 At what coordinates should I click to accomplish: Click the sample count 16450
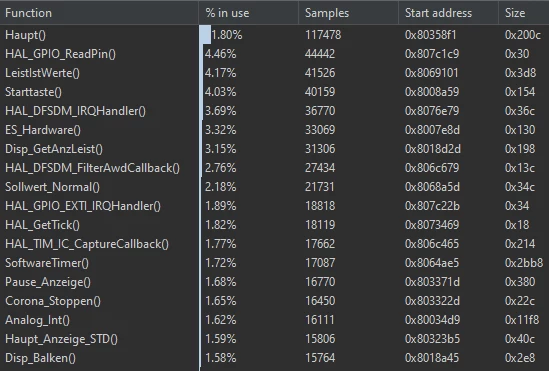coord(320,301)
